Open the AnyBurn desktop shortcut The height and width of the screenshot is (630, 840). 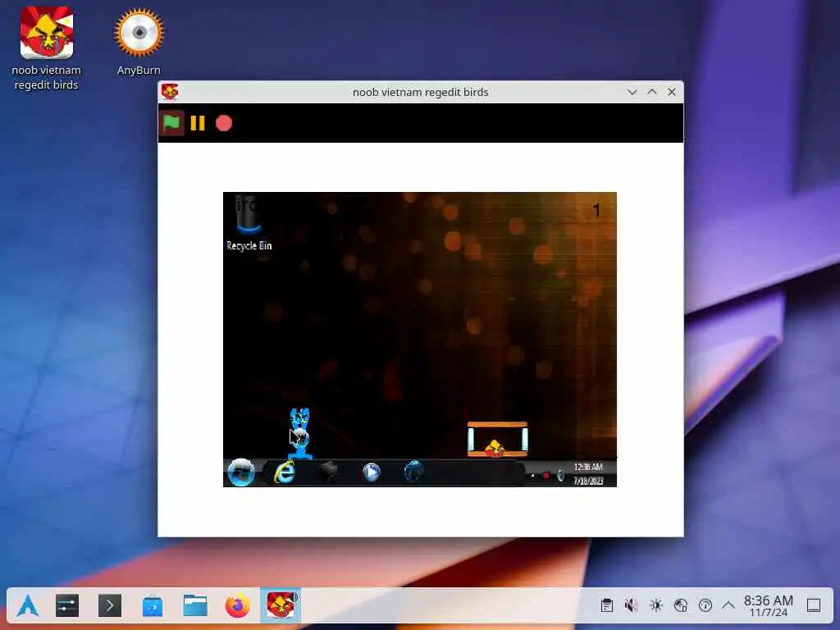[139, 42]
